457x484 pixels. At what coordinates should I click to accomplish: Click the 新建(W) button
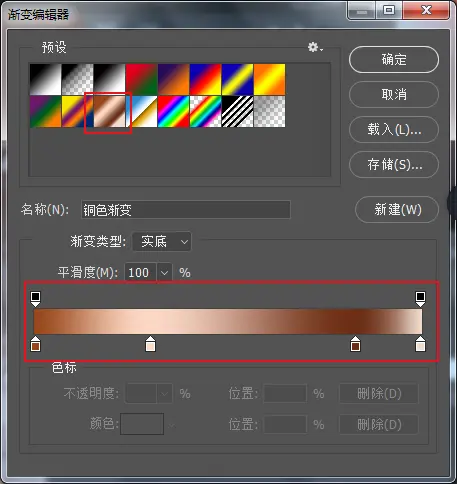pyautogui.click(x=397, y=209)
